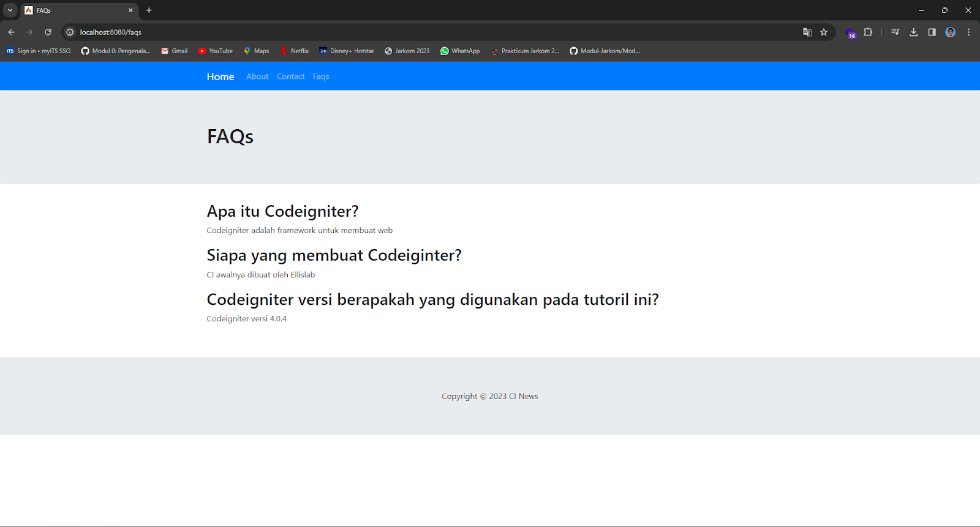The height and width of the screenshot is (527, 980).
Task: Expand the tab search dropdown arrow
Action: (x=10, y=10)
